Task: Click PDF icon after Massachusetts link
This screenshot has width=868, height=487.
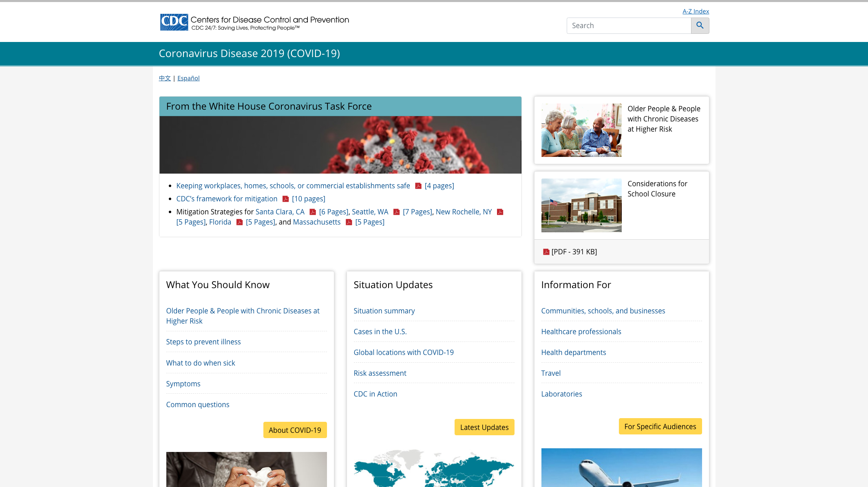Action: 349,222
